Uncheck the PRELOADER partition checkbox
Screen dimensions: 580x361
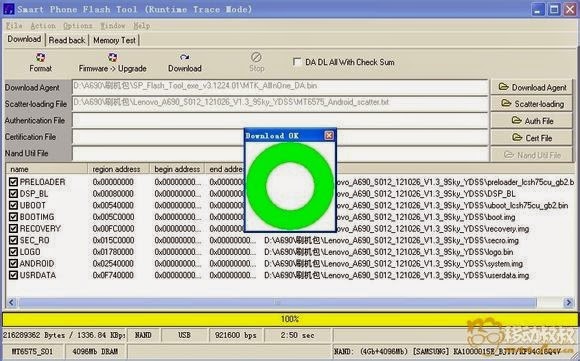click(14, 182)
